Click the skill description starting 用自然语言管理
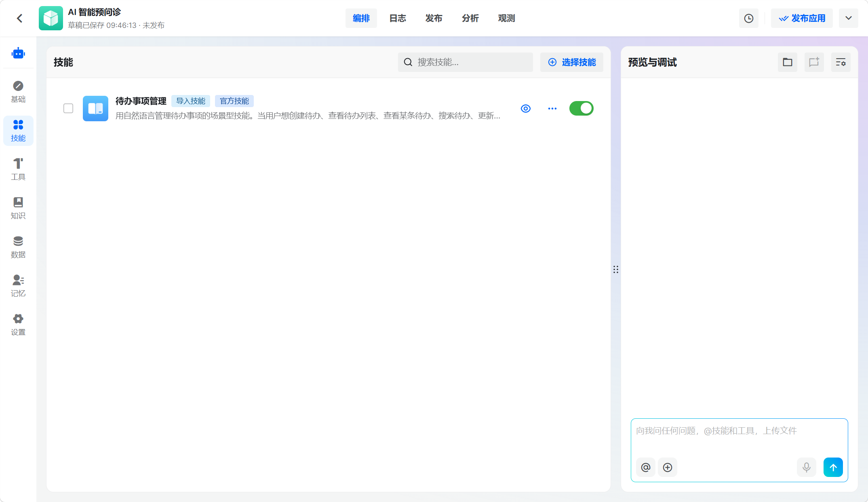The height and width of the screenshot is (502, 868). (x=308, y=116)
